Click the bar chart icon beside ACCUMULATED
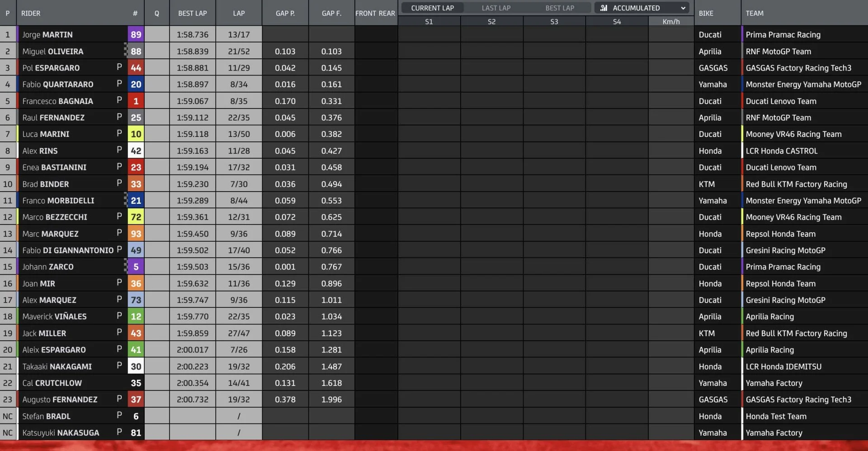 pyautogui.click(x=604, y=8)
